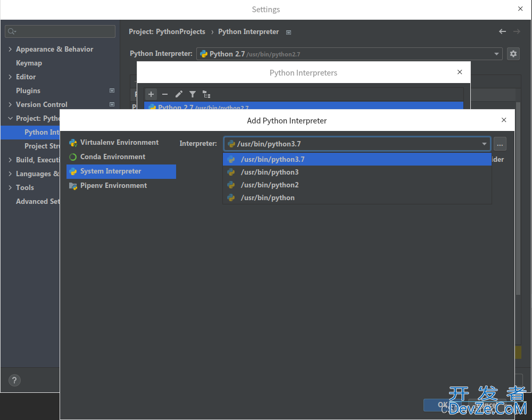Click the project-level icon beside the Python Interpreter breadcrumb

coord(288,32)
